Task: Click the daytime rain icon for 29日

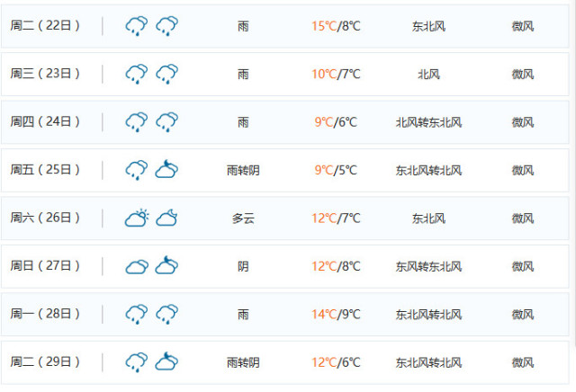Action: click(137, 362)
